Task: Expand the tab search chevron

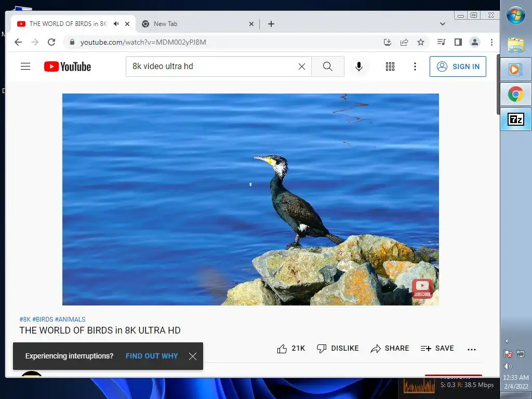Action: [443, 24]
